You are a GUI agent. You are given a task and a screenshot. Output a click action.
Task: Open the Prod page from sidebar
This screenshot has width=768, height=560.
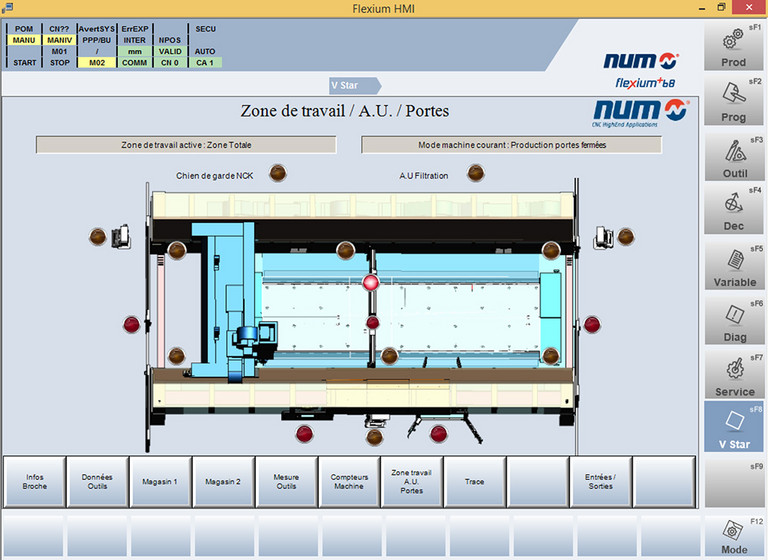734,47
